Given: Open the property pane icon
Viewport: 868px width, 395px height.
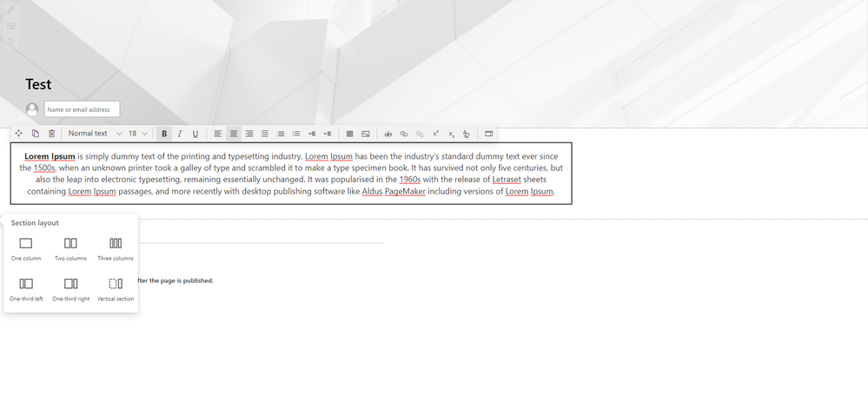Looking at the screenshot, I should click(x=489, y=134).
